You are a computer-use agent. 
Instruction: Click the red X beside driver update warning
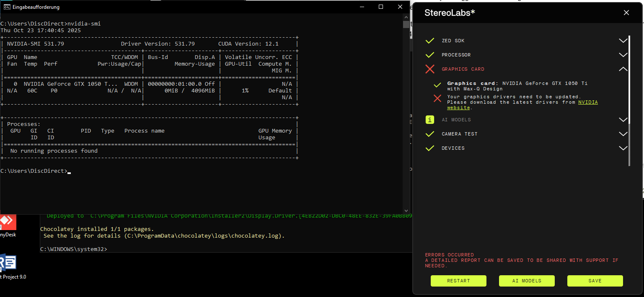(x=437, y=98)
